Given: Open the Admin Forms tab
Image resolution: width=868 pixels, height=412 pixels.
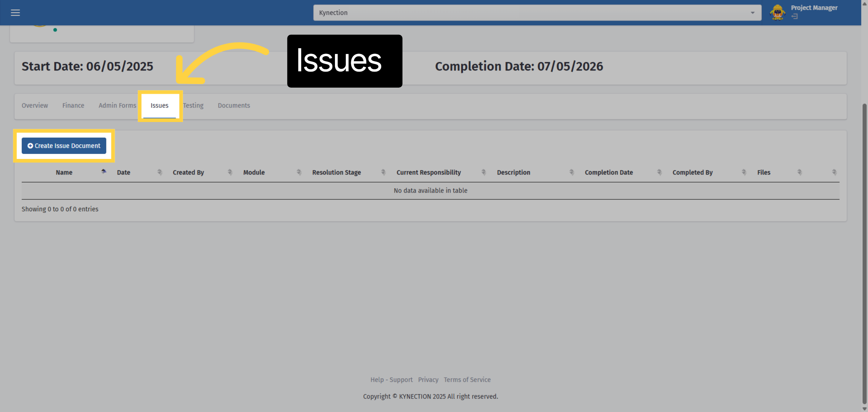Looking at the screenshot, I should pyautogui.click(x=117, y=105).
